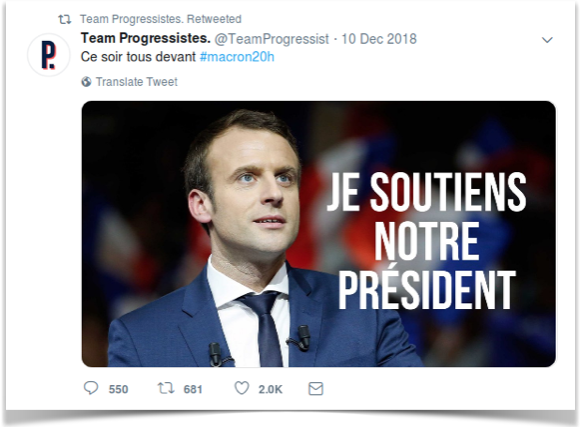The image size is (584, 427).
Task: Open the photo of the man in a blue suit
Action: click(318, 234)
